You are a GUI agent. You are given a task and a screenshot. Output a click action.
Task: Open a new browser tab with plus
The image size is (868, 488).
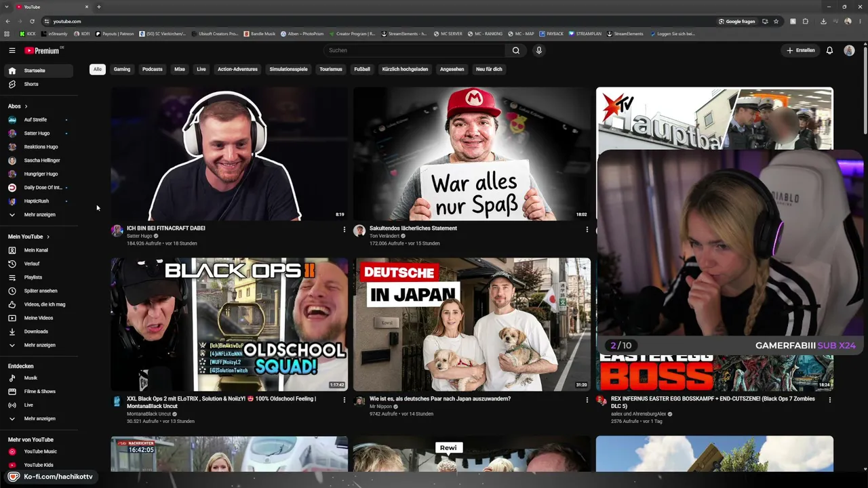pyautogui.click(x=99, y=7)
